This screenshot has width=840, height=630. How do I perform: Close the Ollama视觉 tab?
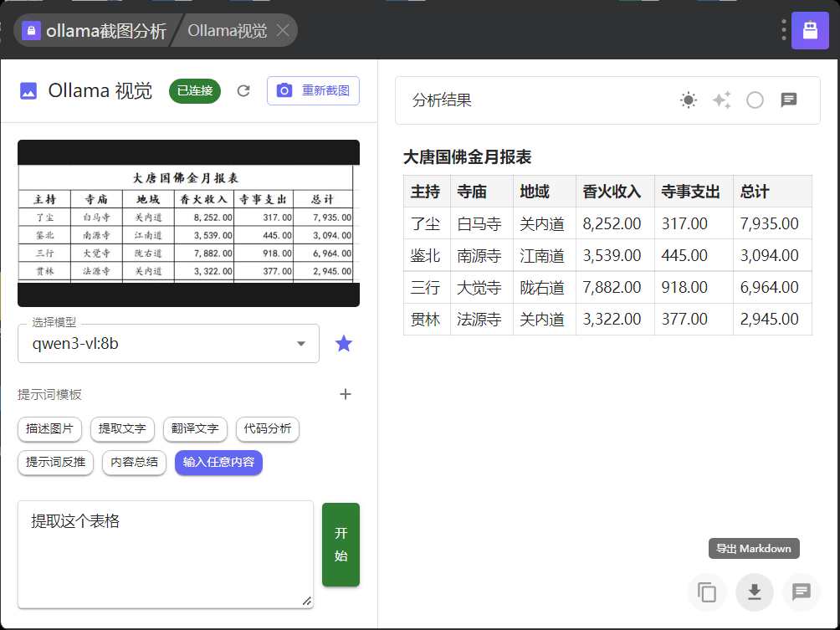tap(283, 31)
